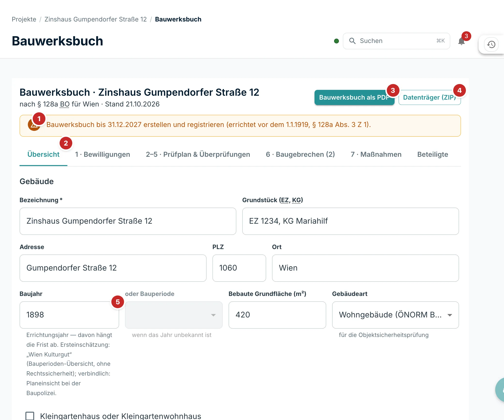Click the deadline warning banner text
This screenshot has width=504, height=420.
[209, 125]
